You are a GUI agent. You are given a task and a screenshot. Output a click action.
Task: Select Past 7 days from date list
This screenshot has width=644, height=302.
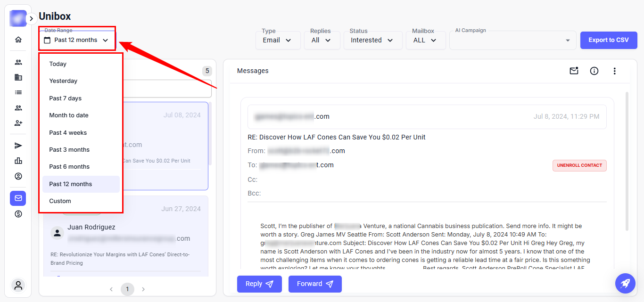(66, 98)
